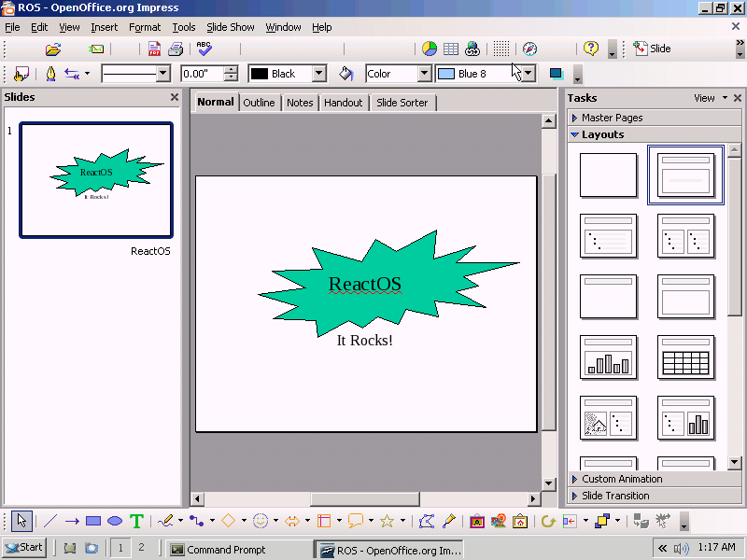Open the line color Black dropdown
747x560 pixels.
pyautogui.click(x=318, y=74)
